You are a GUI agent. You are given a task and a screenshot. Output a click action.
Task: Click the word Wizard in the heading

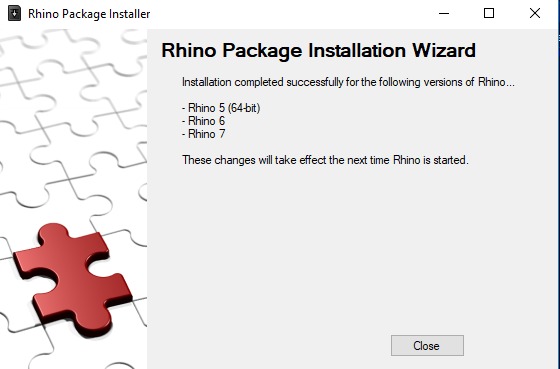444,50
